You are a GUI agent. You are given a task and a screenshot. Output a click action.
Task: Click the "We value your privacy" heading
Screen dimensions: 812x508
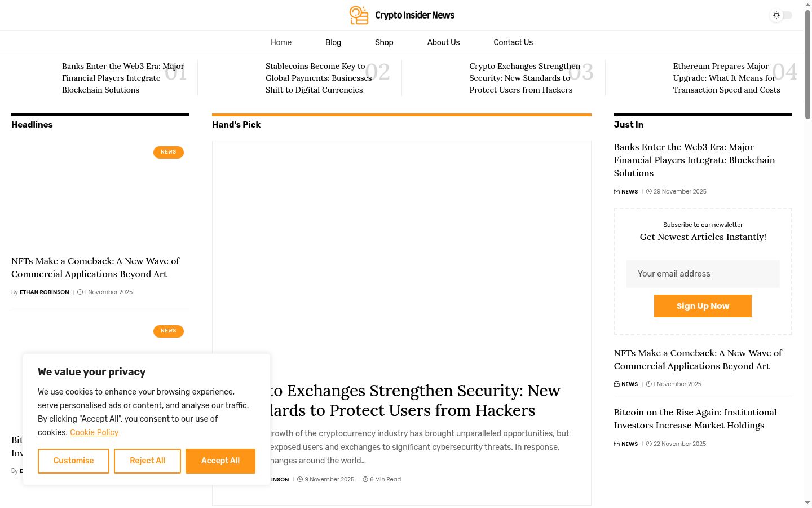pyautogui.click(x=91, y=372)
